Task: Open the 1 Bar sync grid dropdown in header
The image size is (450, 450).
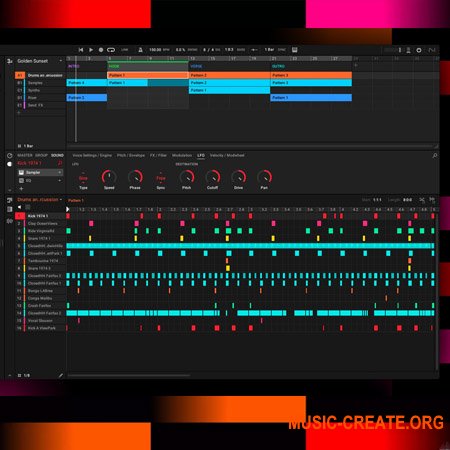Action: point(269,50)
